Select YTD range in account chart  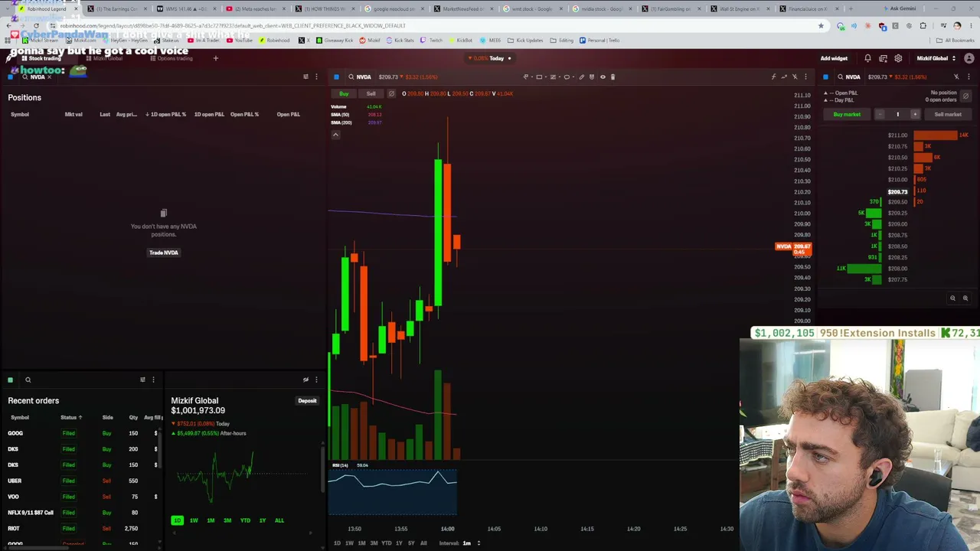[x=245, y=520]
